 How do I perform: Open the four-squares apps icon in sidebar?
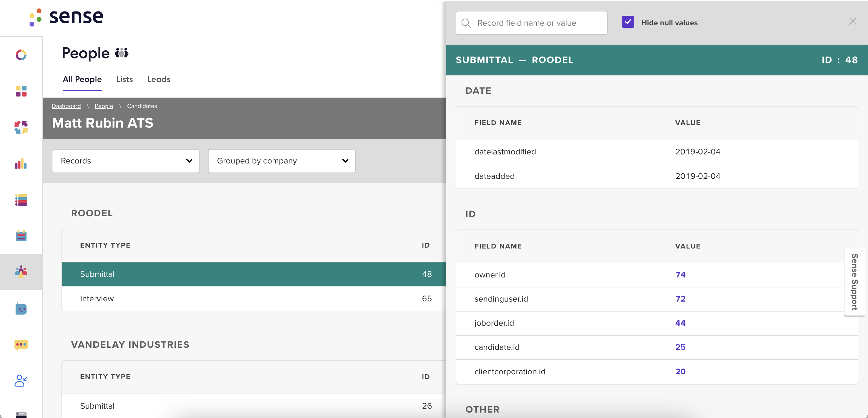pos(21,91)
